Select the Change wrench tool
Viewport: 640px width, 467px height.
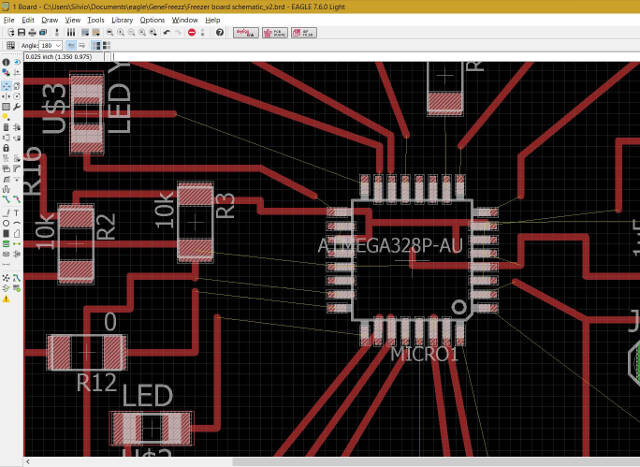[x=17, y=107]
